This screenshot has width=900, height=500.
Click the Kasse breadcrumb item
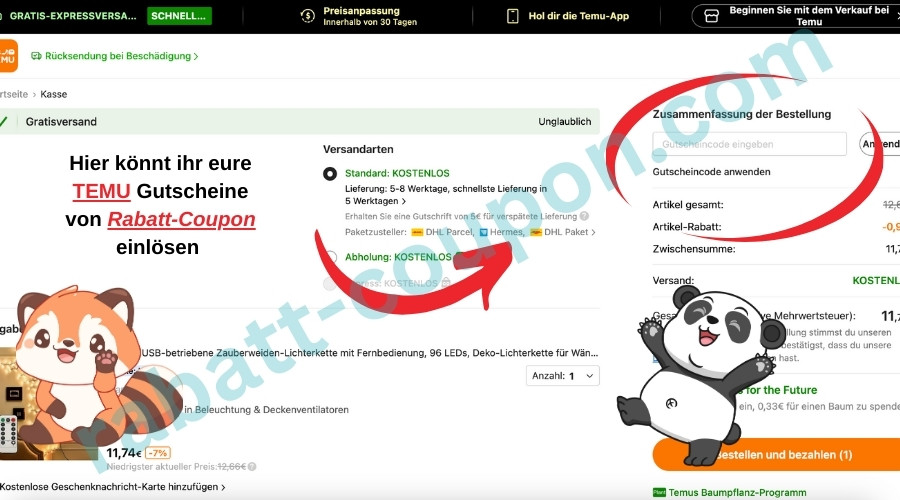54,94
